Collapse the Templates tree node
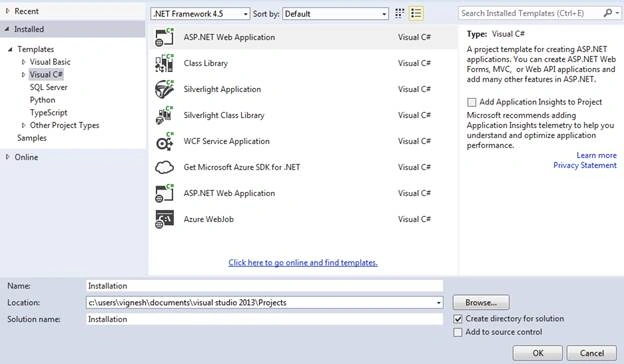 (10, 49)
